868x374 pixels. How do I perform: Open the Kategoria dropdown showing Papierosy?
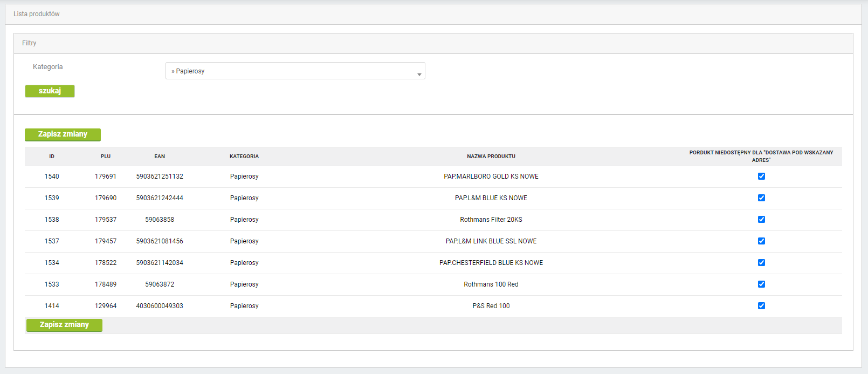(x=294, y=71)
